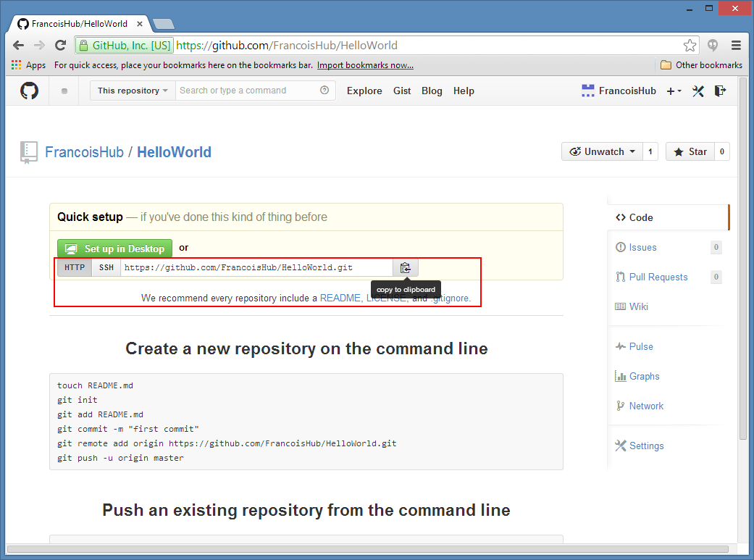
Task: Open account settings tools icon
Action: click(698, 91)
